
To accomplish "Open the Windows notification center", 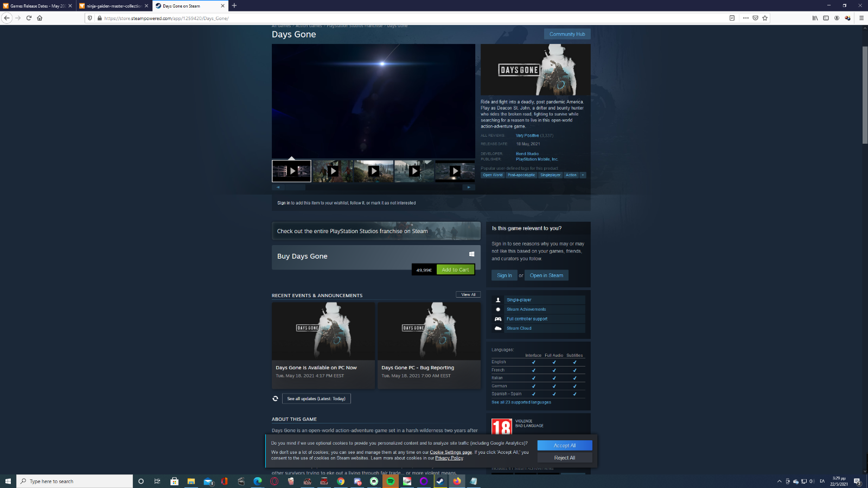I will [858, 481].
